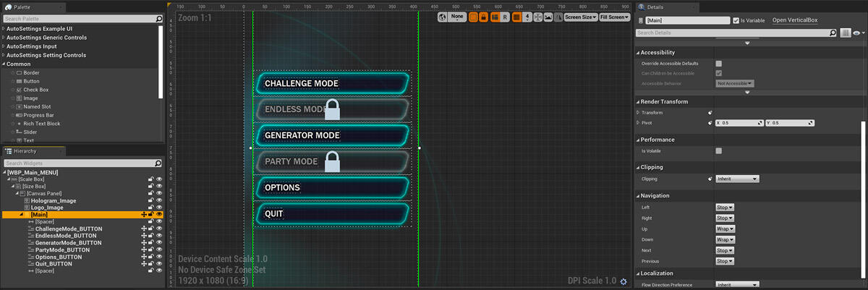868x290 pixels.
Task: Click the localization globe icon in viewport toolbar
Action: 442,17
